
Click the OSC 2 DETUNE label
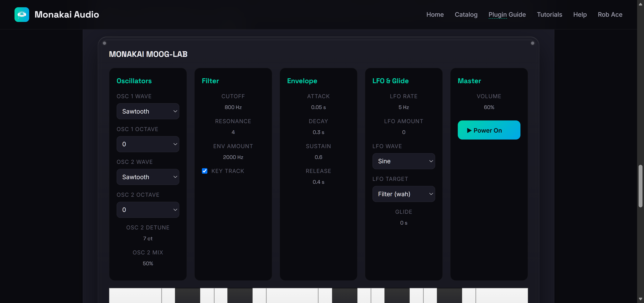148,227
